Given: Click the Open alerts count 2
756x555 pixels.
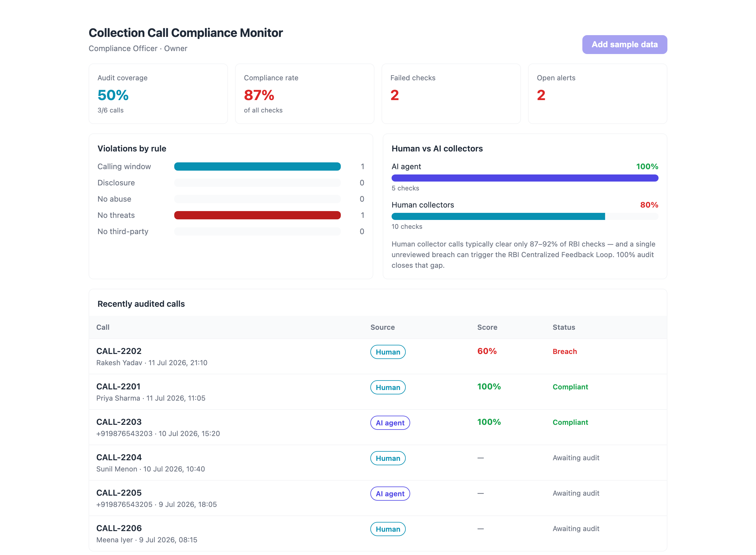Looking at the screenshot, I should (x=541, y=95).
